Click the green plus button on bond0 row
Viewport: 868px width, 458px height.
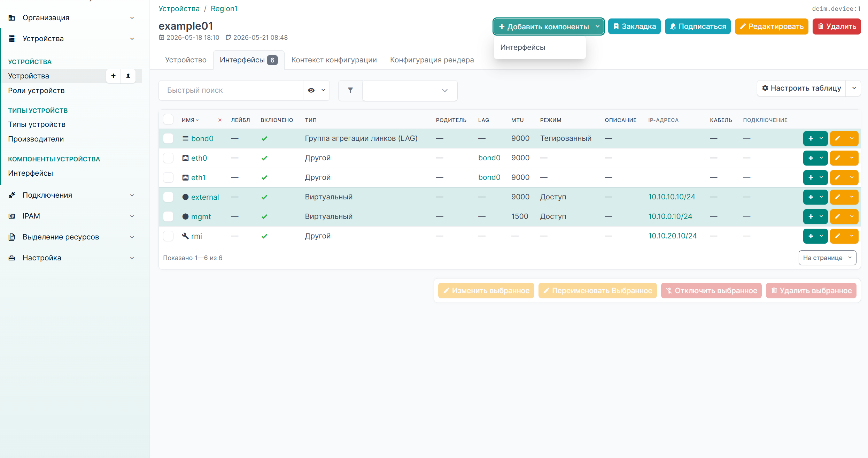(811, 138)
